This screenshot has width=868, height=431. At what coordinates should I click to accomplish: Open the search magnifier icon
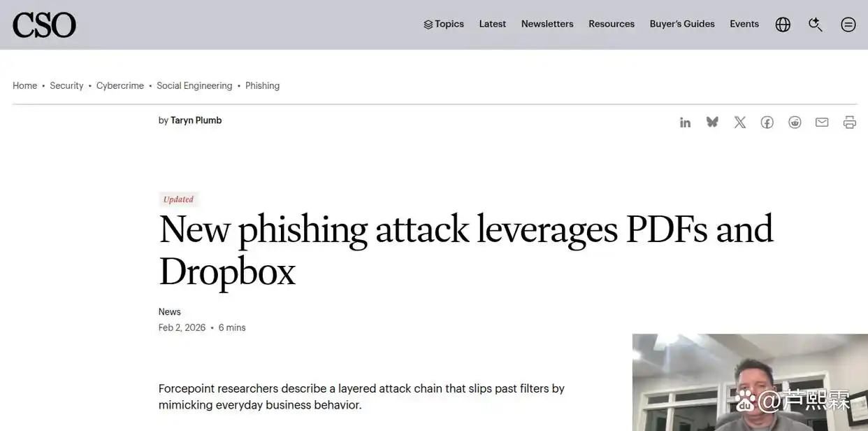[816, 24]
